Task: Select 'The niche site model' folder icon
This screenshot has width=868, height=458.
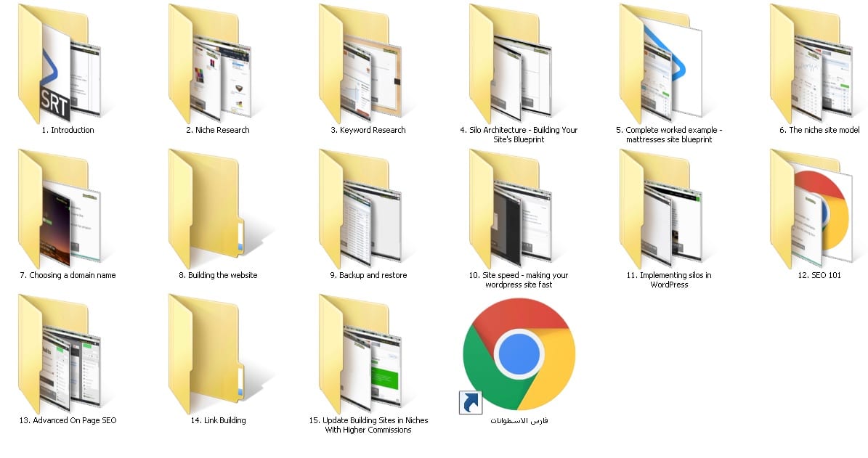Action: [x=811, y=64]
